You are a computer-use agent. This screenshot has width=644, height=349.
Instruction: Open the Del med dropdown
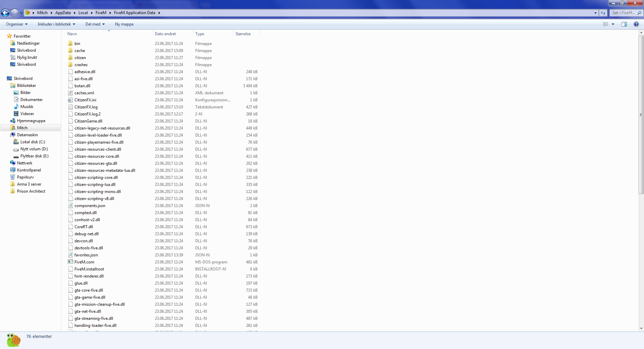(95, 24)
